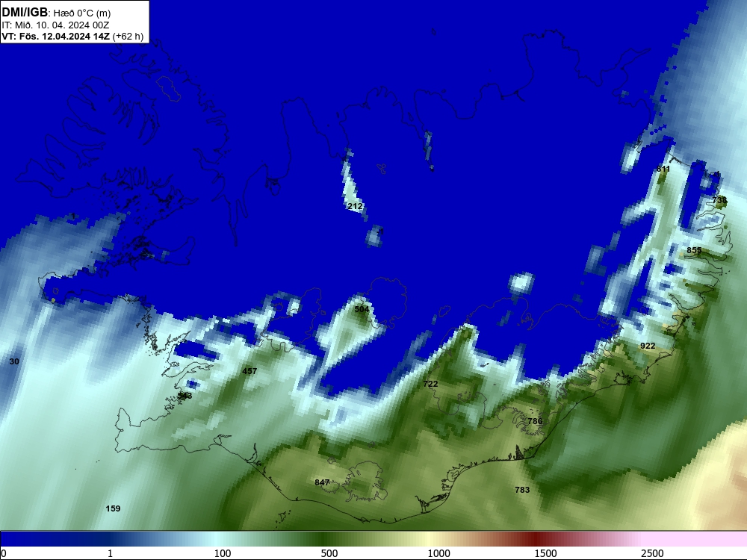
Task: Click the 922 height value on the map
Action: [648, 346]
